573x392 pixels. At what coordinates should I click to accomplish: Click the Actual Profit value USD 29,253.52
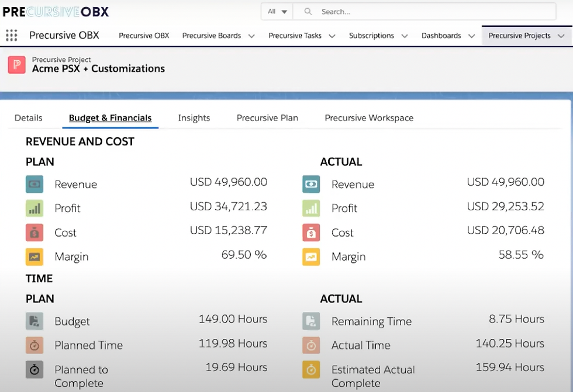(505, 206)
